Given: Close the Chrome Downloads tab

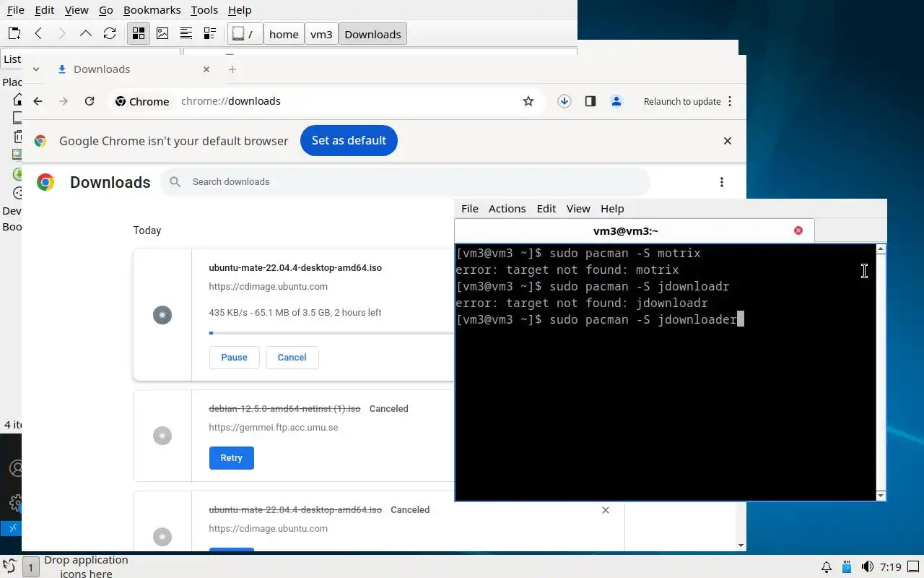Looking at the screenshot, I should (x=206, y=69).
